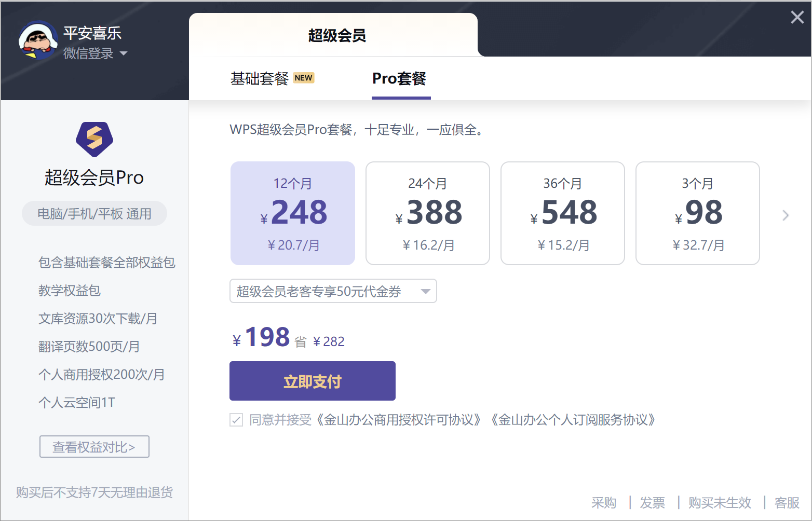The image size is (812, 521).
Task: Select the 24个月 388 yuan plan card
Action: tap(427, 213)
